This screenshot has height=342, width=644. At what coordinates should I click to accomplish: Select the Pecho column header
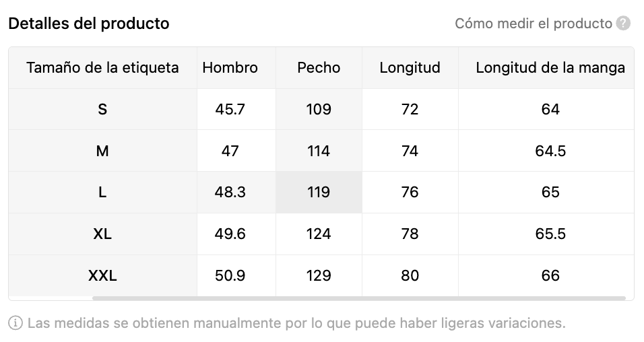[x=319, y=68]
